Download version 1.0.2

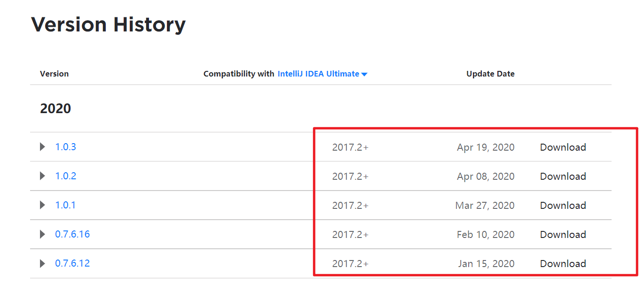click(563, 176)
